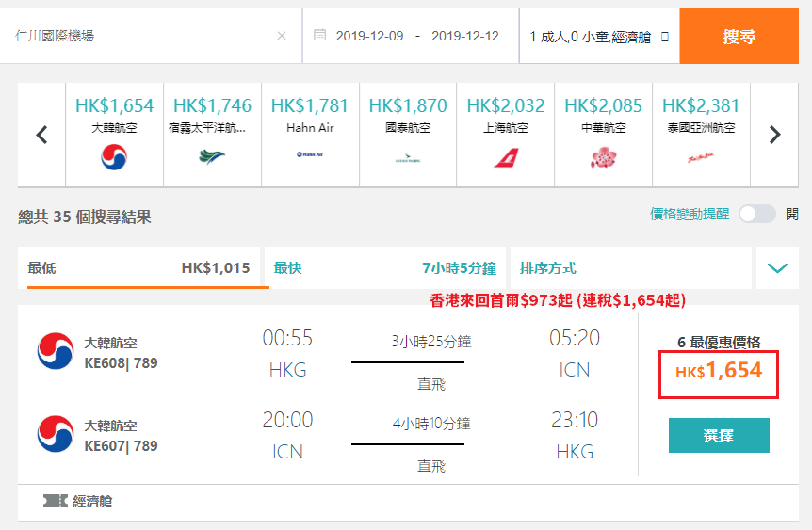Select return date 2019-12-12
This screenshot has height=530, width=812.
(465, 36)
